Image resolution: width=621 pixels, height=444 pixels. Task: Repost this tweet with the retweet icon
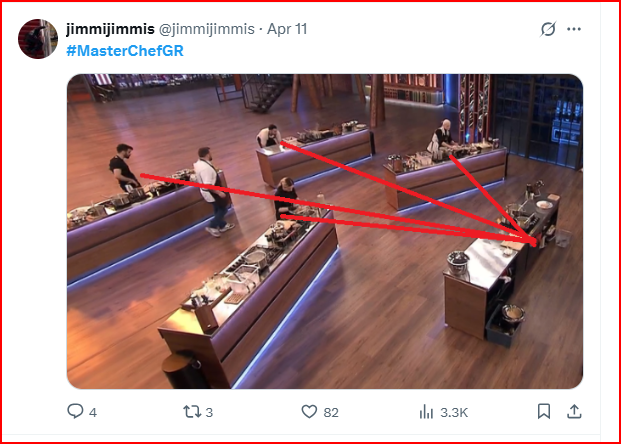pyautogui.click(x=192, y=412)
